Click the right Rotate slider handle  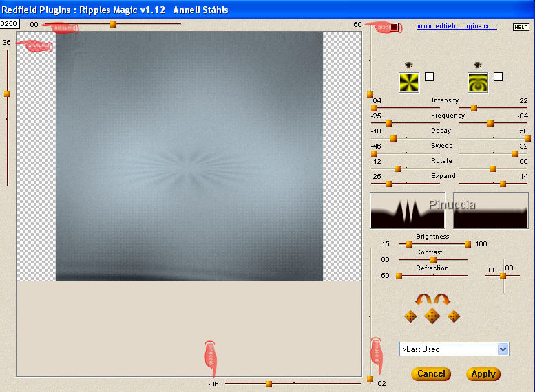[493, 168]
